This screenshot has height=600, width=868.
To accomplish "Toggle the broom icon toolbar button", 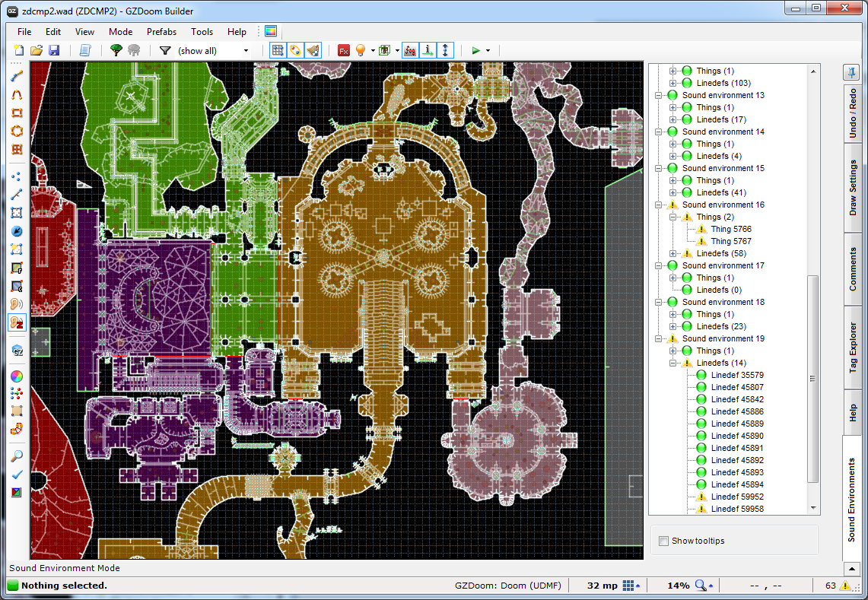I will (x=313, y=50).
